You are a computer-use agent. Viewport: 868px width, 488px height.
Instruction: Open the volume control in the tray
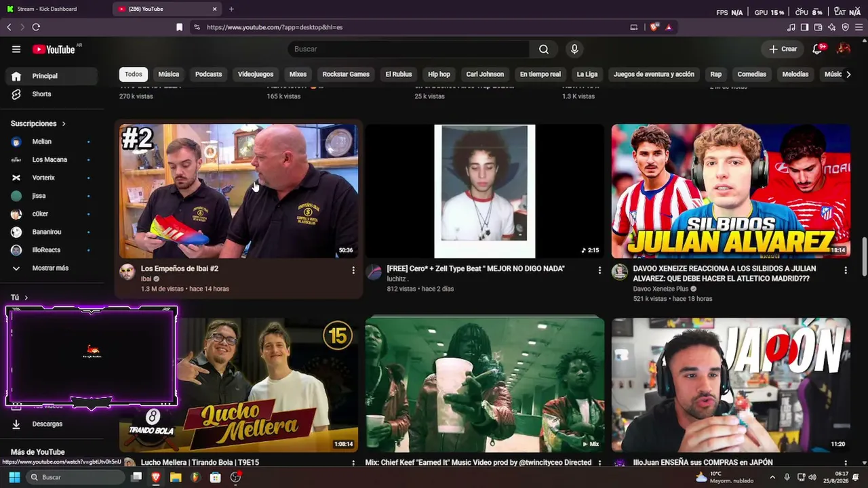812,477
